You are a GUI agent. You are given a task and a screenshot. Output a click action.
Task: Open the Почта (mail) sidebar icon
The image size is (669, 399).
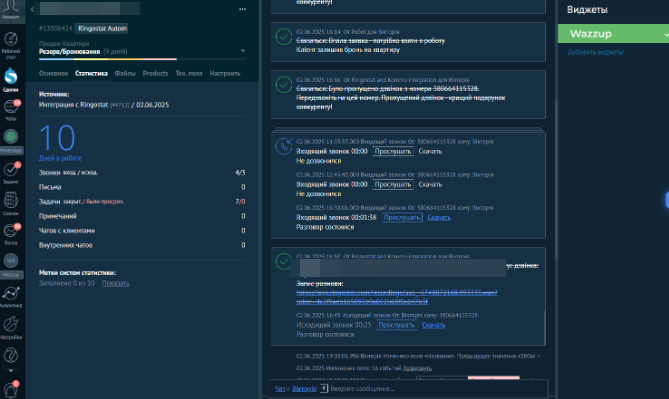tap(11, 234)
